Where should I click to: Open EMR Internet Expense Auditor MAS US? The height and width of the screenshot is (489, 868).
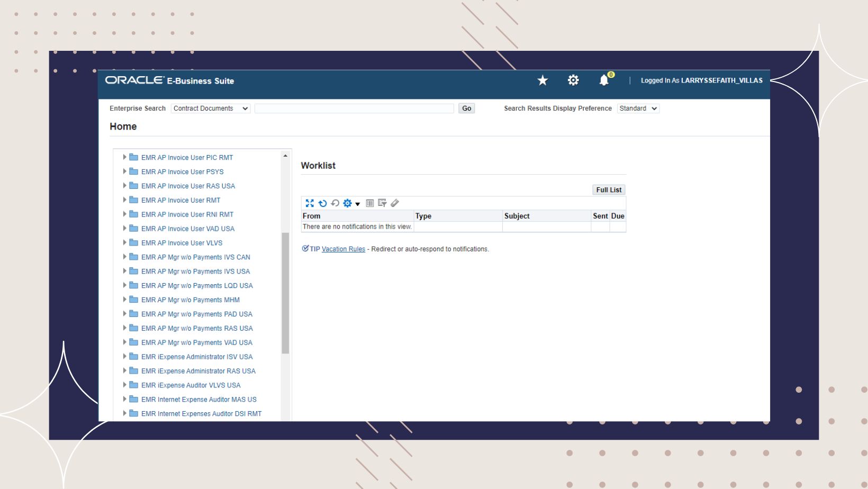(x=199, y=400)
